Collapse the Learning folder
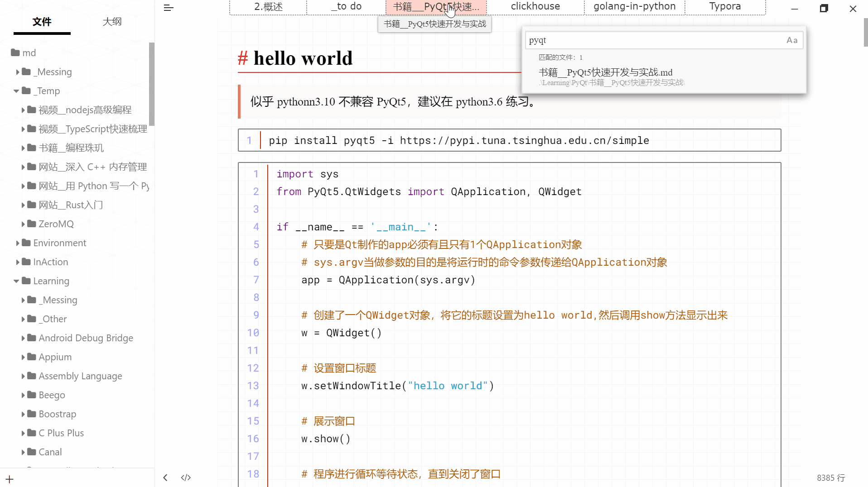Image resolution: width=868 pixels, height=487 pixels. (16, 281)
